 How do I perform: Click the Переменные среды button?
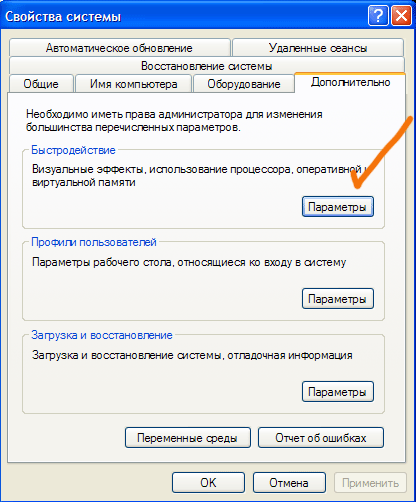tap(188, 438)
